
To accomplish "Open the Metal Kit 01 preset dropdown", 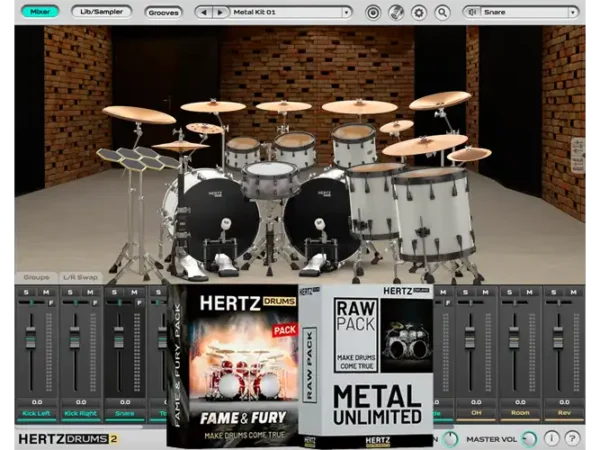I will coord(273,13).
